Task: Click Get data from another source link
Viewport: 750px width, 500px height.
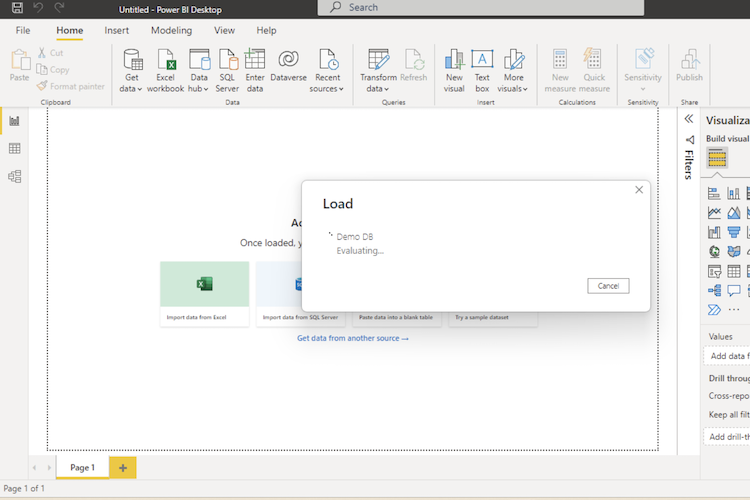Action: (x=353, y=338)
